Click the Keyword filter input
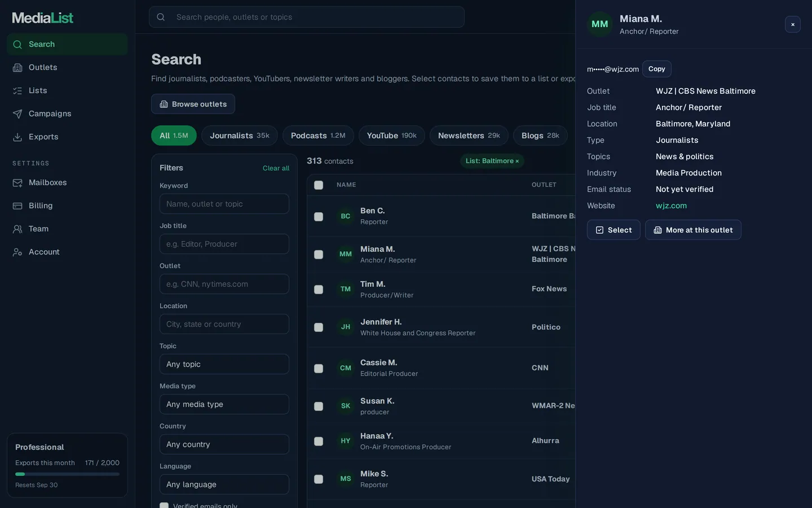812x508 pixels. (x=224, y=204)
